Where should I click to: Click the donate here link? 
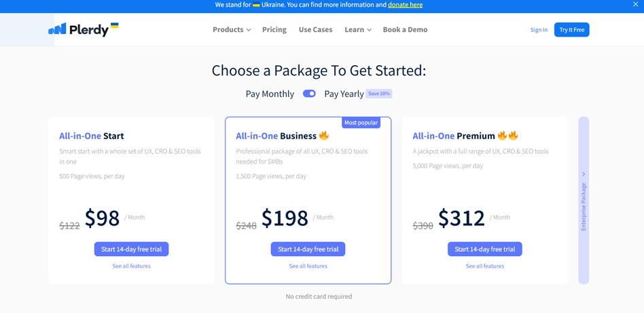(406, 5)
